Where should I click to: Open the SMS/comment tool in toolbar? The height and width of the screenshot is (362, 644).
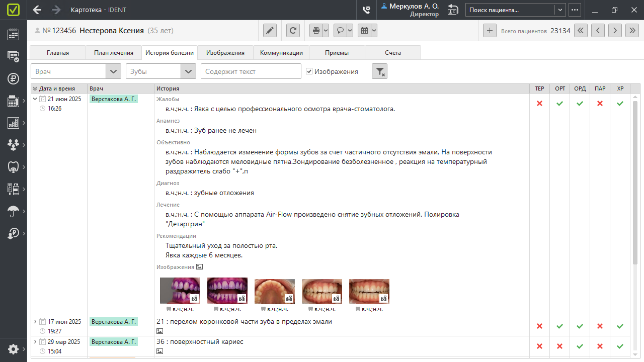(x=340, y=30)
